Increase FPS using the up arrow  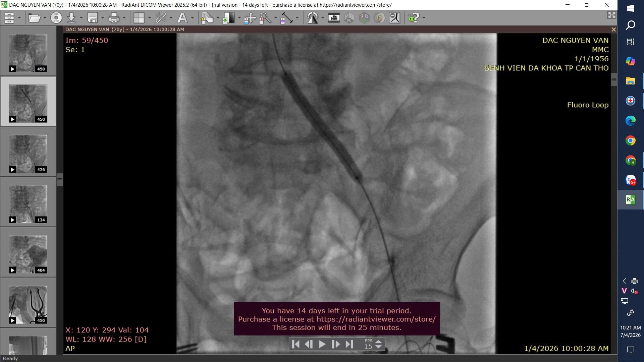pyautogui.click(x=378, y=342)
